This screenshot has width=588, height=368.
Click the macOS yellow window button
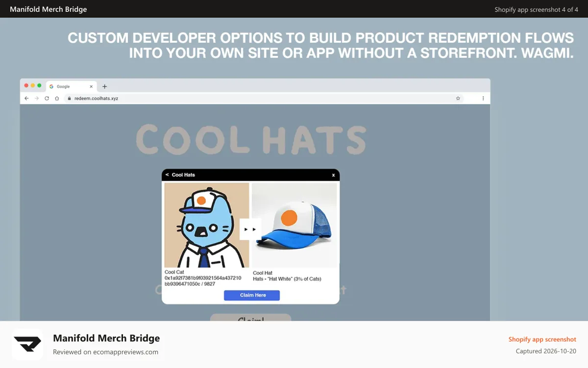(x=33, y=85)
